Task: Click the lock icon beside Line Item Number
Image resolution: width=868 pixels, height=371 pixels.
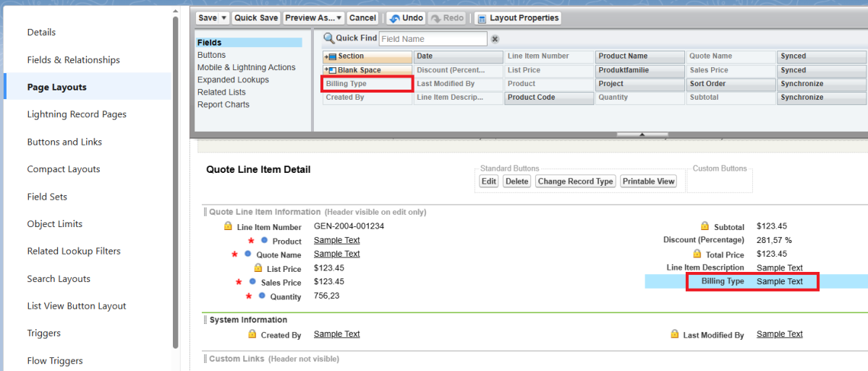Action: [x=228, y=227]
